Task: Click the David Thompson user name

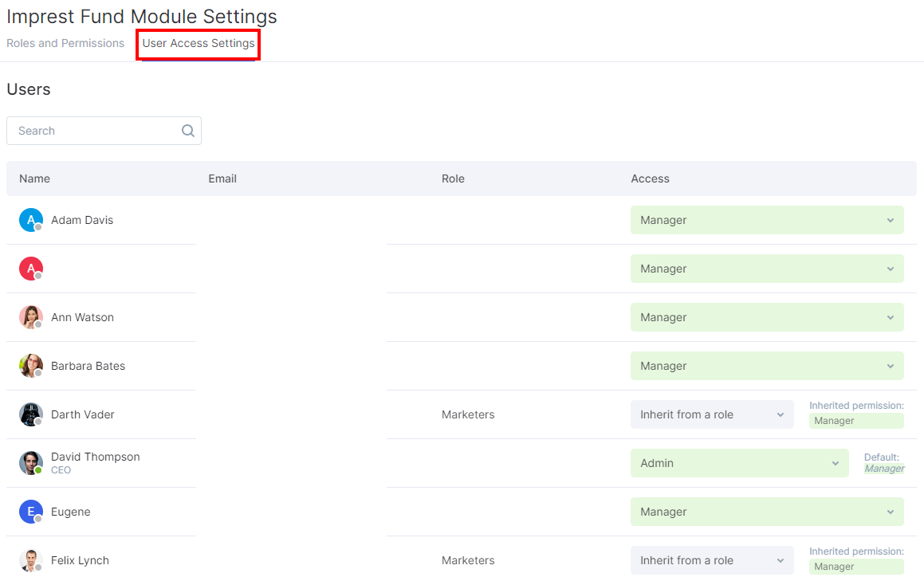Action: [95, 457]
